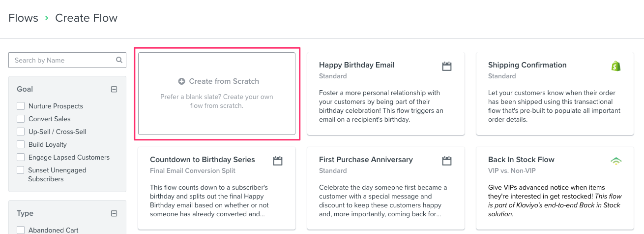The image size is (644, 234).
Task: Click the search magnifier icon
Action: pyautogui.click(x=119, y=60)
